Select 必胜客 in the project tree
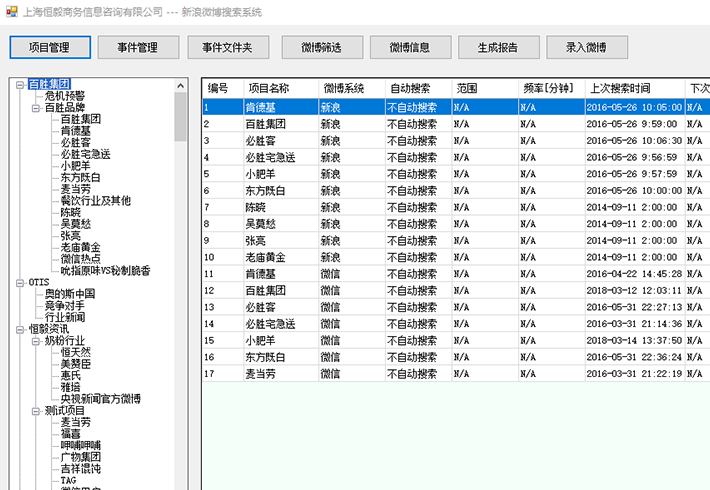710x490 pixels. click(x=76, y=143)
